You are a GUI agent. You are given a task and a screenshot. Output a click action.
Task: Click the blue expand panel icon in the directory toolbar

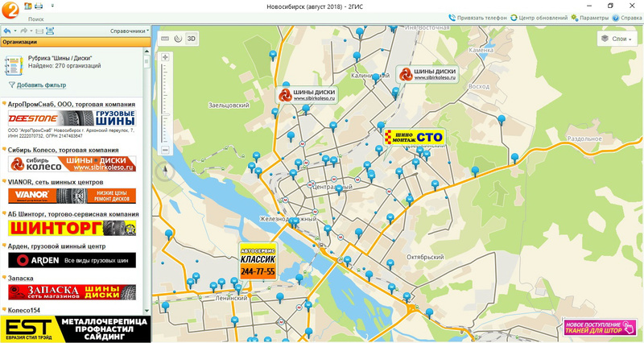(x=50, y=31)
